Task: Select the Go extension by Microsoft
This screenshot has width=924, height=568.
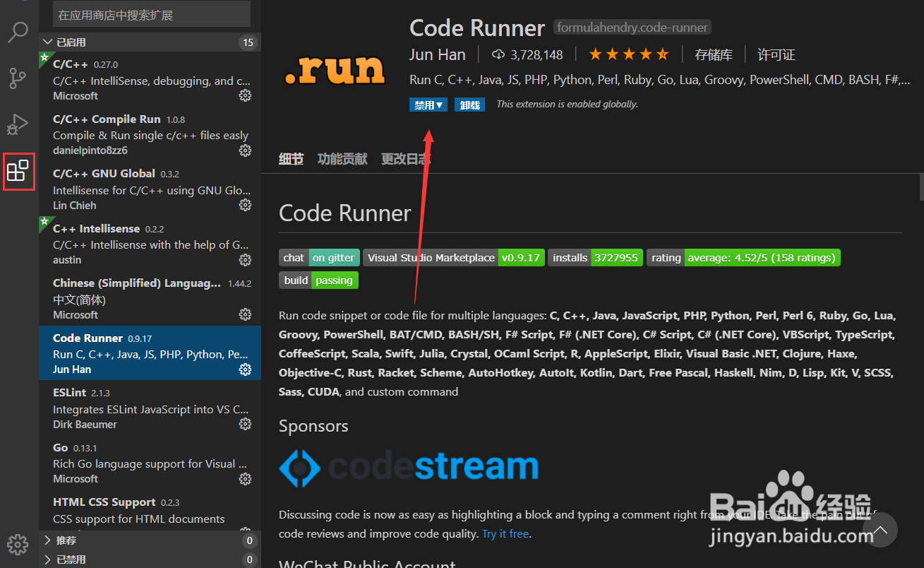Action: tap(150, 463)
